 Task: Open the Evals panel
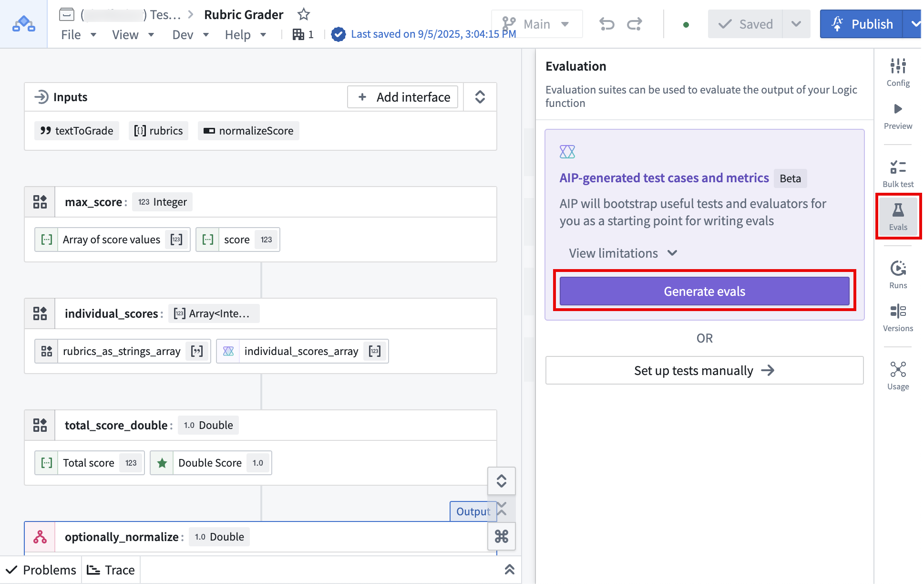coord(898,216)
